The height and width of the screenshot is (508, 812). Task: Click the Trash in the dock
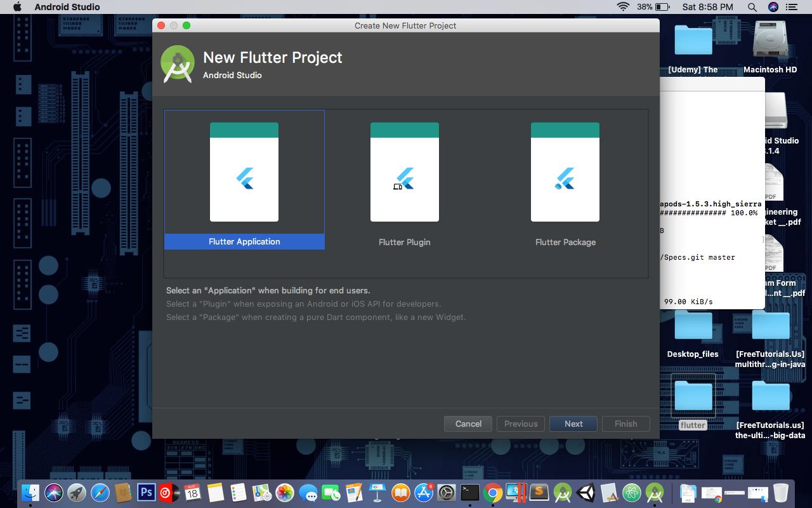(780, 492)
